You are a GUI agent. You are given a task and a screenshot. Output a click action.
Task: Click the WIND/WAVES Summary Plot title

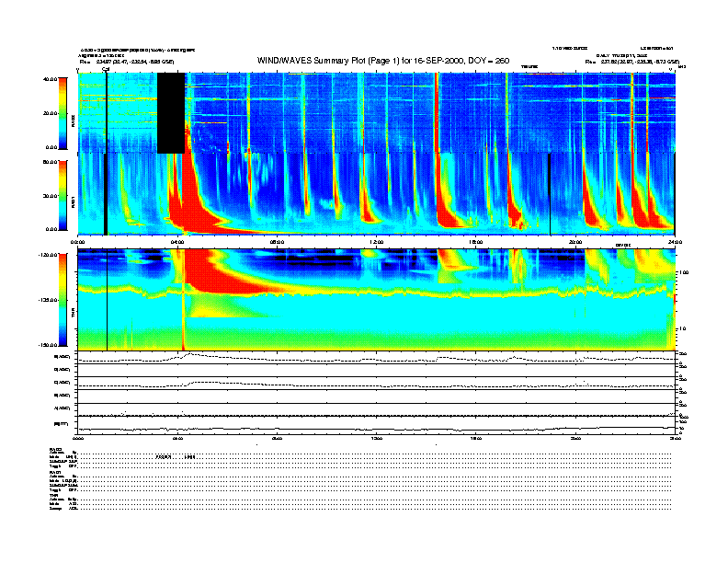tap(383, 61)
